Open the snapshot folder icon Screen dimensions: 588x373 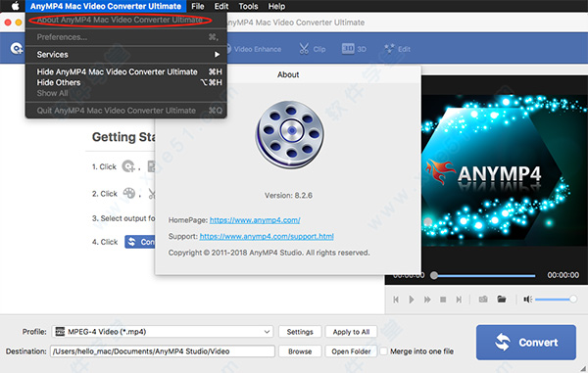pos(502,299)
